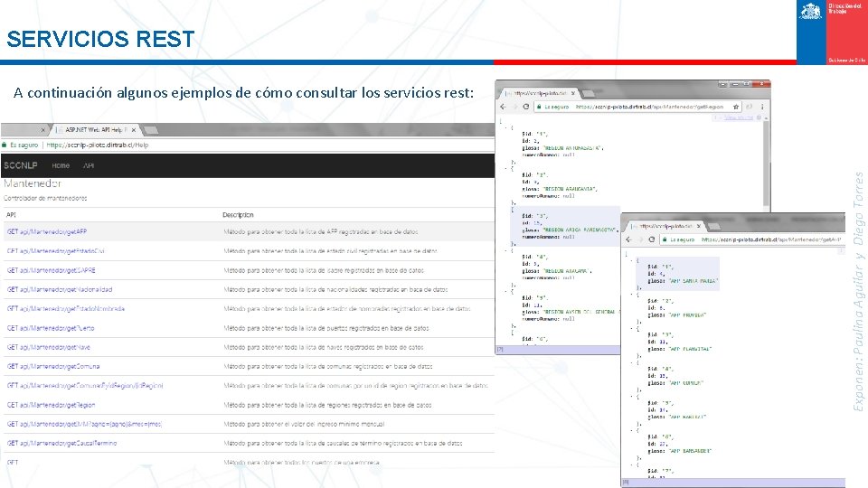Select the tab in getRegion browser window
The image size is (868, 488).
[540, 93]
